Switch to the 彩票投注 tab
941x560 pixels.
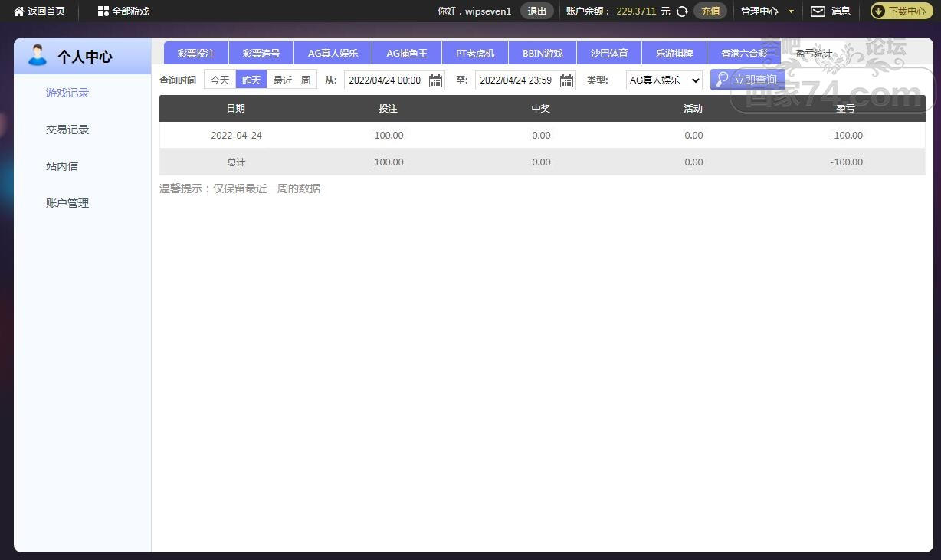coord(196,54)
